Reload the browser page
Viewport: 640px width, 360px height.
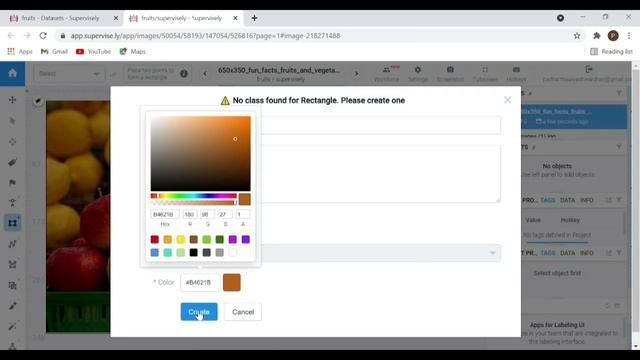pos(43,36)
